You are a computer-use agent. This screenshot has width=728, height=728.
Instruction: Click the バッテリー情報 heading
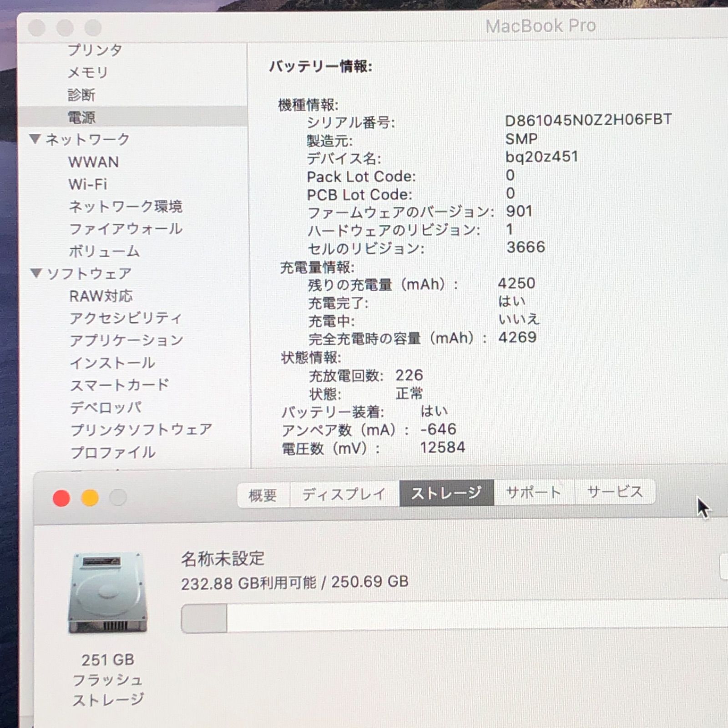tap(320, 66)
